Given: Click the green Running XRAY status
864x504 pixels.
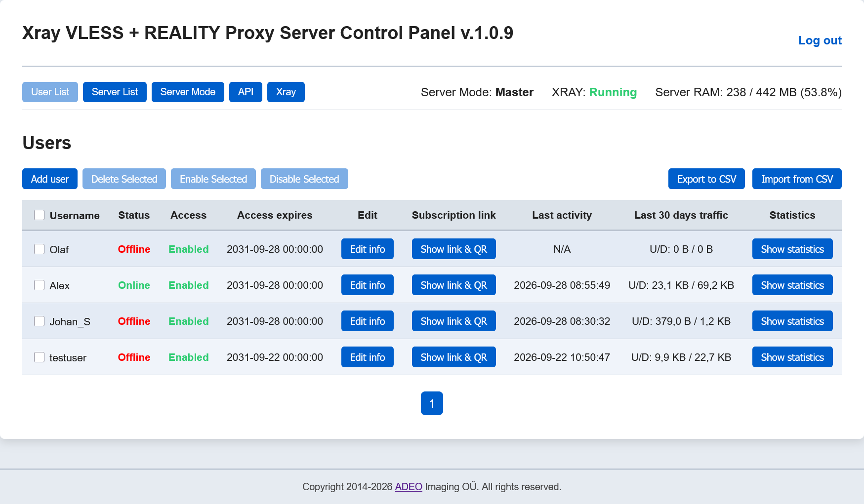Looking at the screenshot, I should (x=613, y=92).
